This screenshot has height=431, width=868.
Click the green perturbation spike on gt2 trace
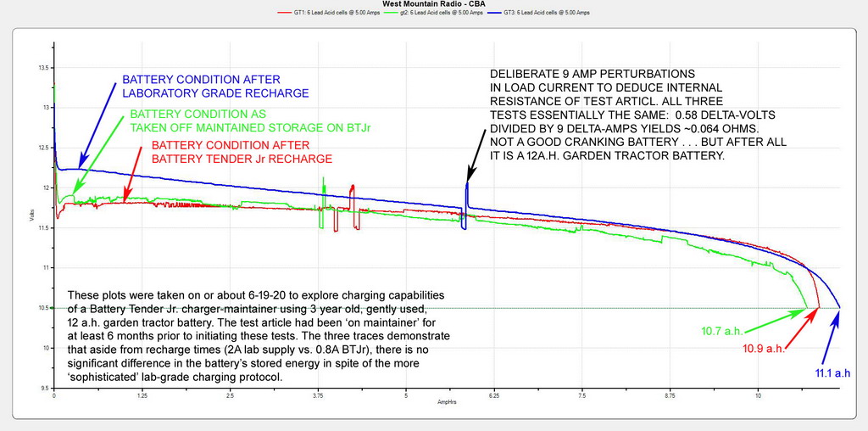(323, 185)
